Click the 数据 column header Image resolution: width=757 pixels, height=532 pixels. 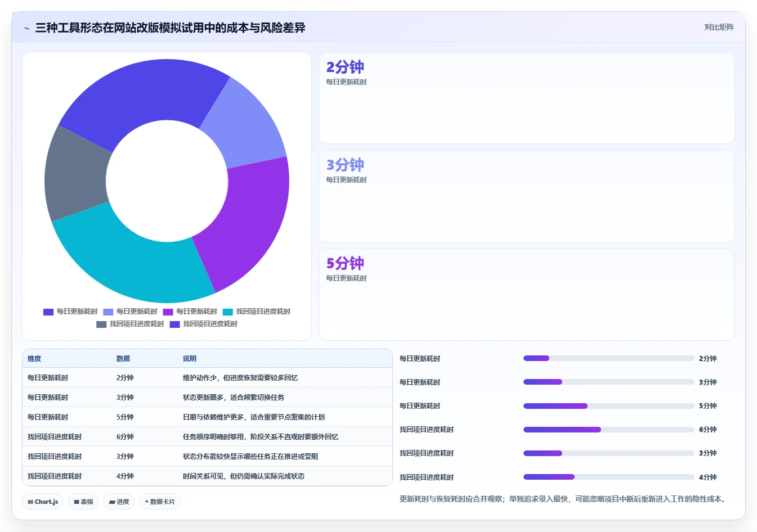tap(123, 359)
